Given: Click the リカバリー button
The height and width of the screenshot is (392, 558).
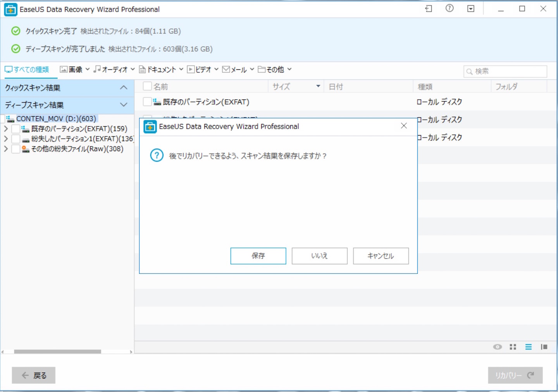Looking at the screenshot, I should (515, 375).
